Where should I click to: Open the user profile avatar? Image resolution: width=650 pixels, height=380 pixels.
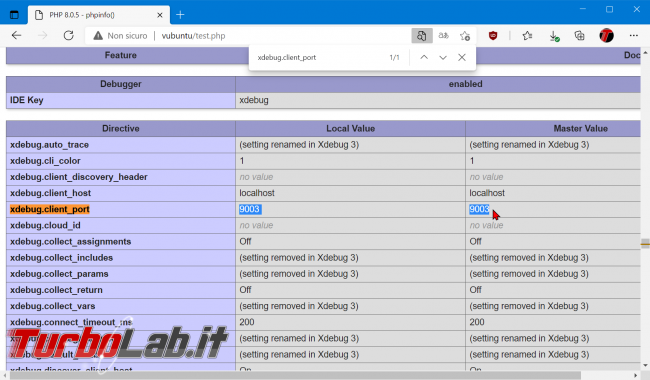click(x=606, y=36)
